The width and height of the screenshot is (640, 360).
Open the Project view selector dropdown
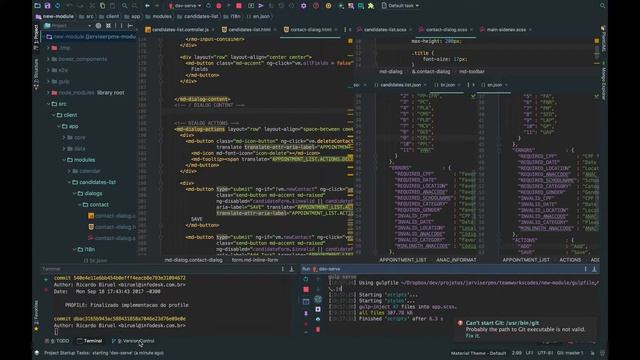click(x=68, y=25)
